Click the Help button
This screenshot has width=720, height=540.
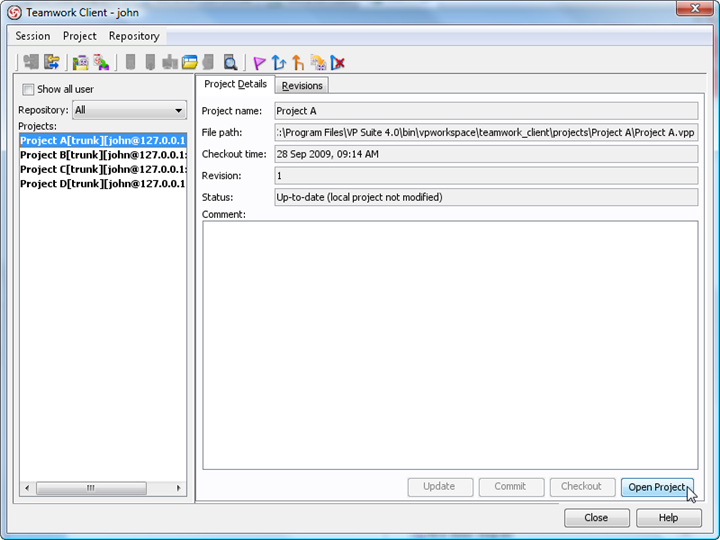[x=669, y=518]
